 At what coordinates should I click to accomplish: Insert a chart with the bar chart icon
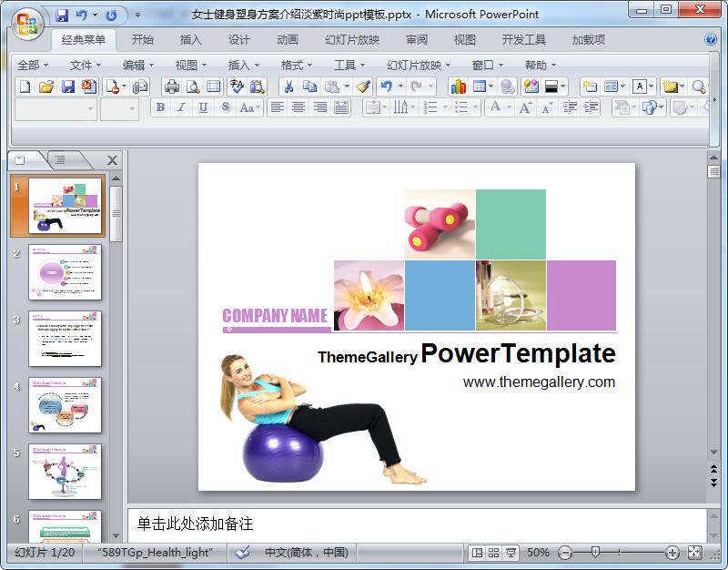[459, 87]
